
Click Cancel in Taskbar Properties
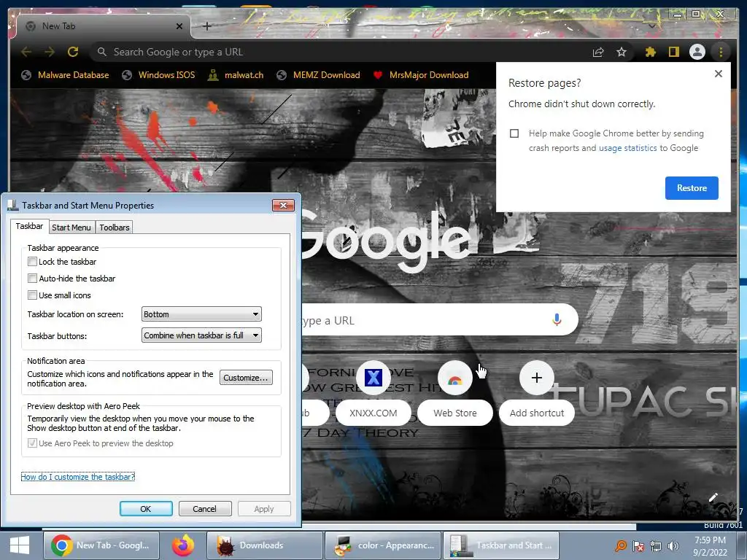205,508
